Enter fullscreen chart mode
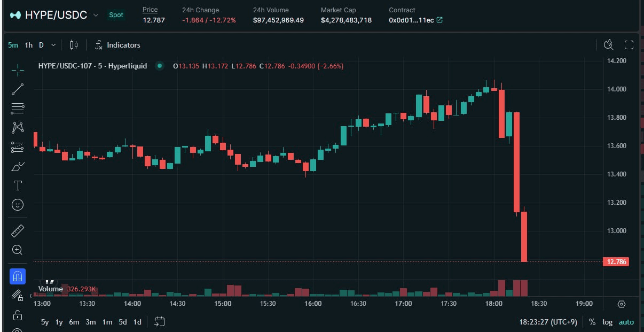This screenshot has width=644, height=332. click(x=629, y=45)
